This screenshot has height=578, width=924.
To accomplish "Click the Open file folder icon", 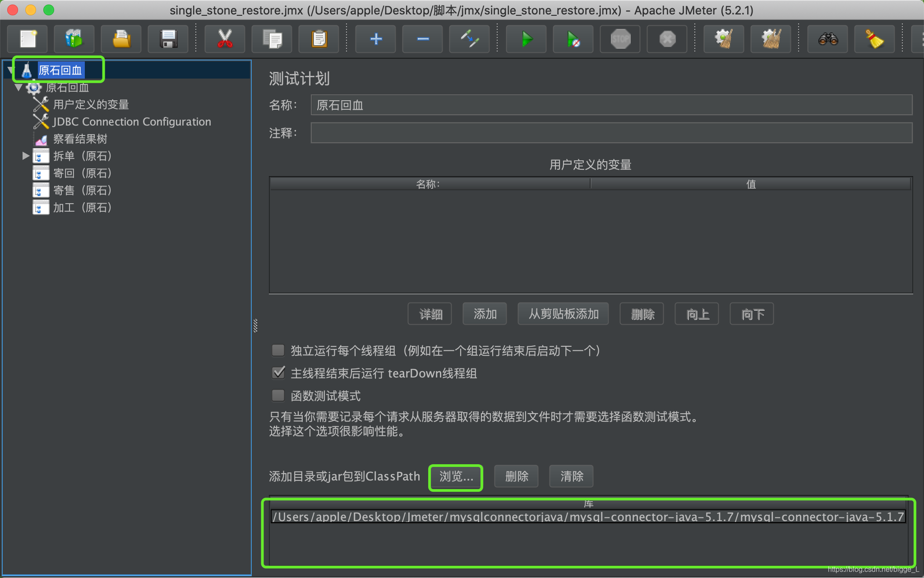I will tap(121, 39).
